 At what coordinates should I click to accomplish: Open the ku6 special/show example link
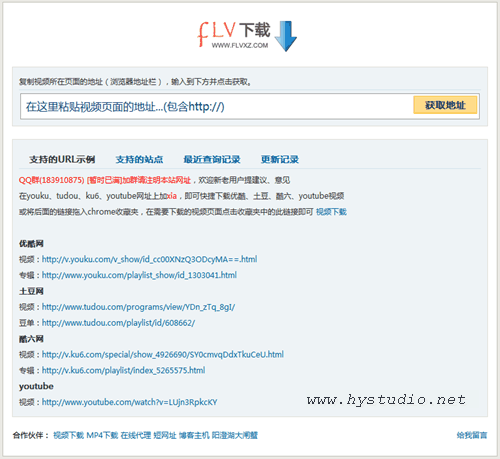tap(163, 354)
